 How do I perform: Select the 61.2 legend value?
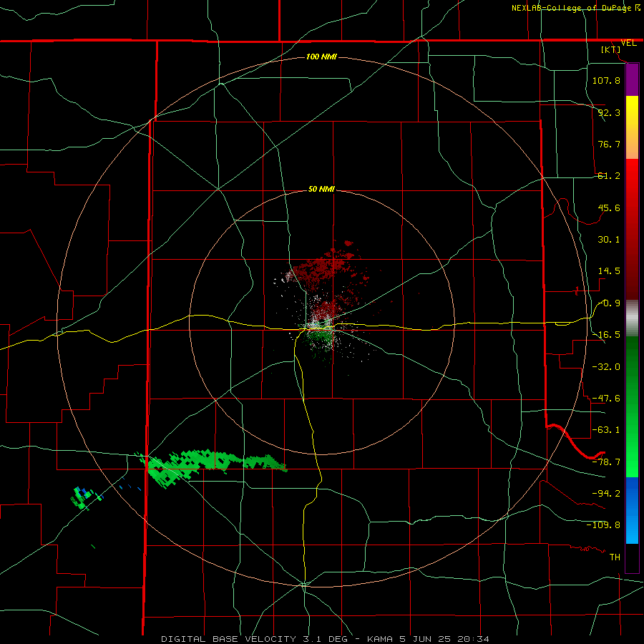[609, 176]
